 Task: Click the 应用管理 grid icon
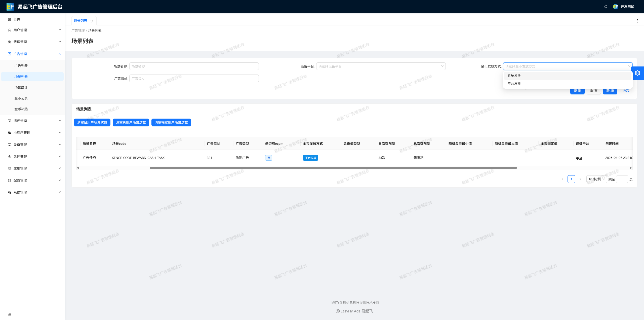9,168
